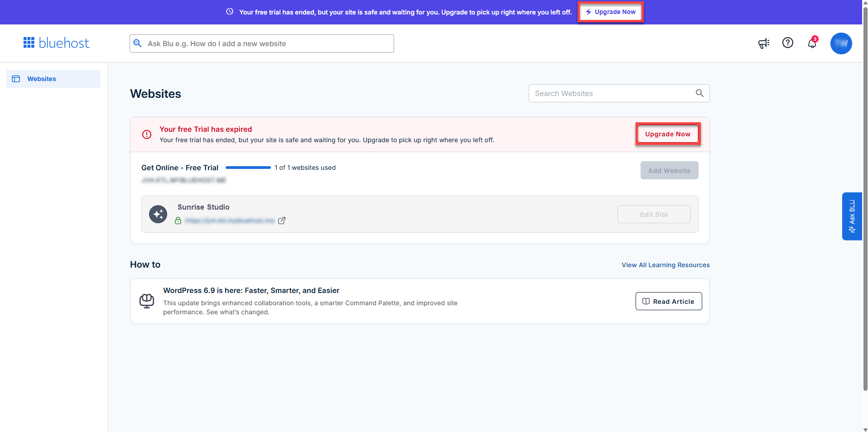Image resolution: width=868 pixels, height=432 pixels.
Task: Click the red trial expired alert icon
Action: tap(147, 134)
